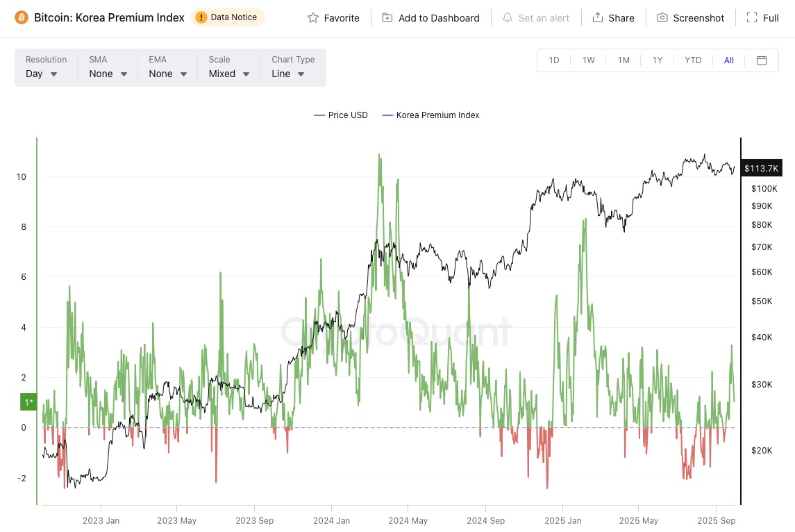Open the Resolution dropdown set to Day

tap(42, 74)
